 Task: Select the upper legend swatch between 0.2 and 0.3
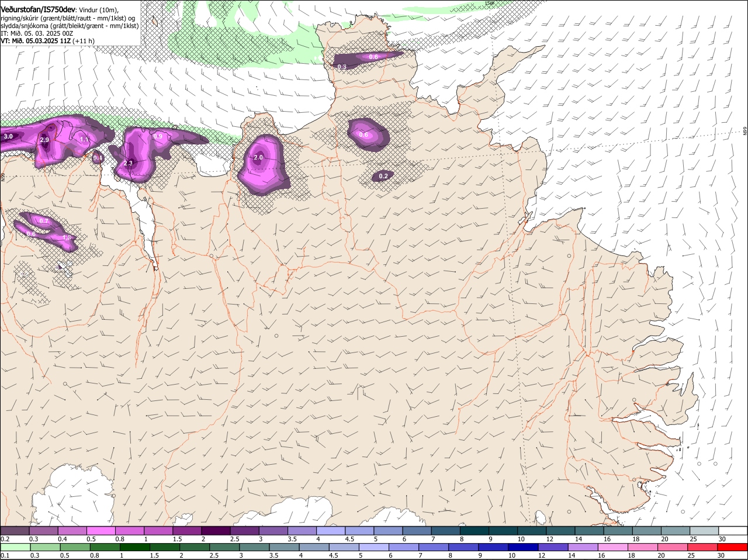pos(15,530)
